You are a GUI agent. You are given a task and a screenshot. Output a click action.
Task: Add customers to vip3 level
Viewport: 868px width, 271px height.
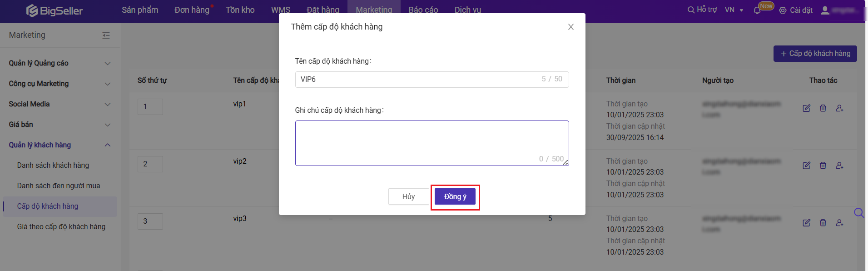tap(839, 223)
